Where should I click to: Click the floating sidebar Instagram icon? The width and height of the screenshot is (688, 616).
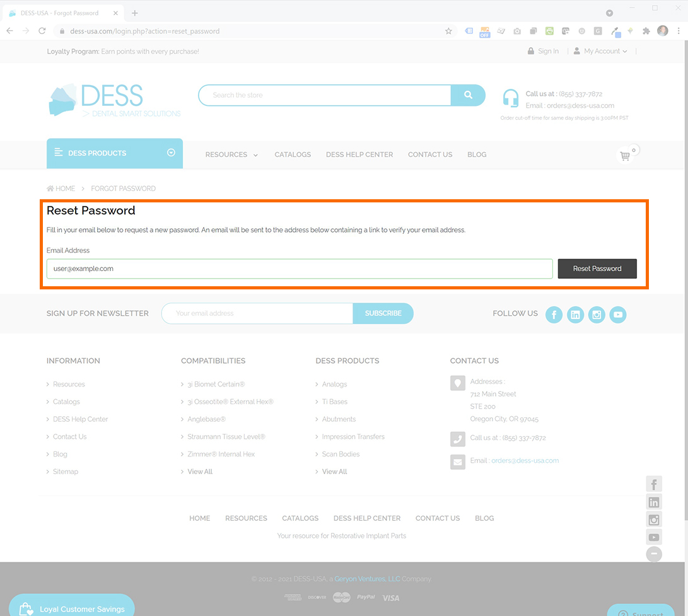tap(654, 520)
